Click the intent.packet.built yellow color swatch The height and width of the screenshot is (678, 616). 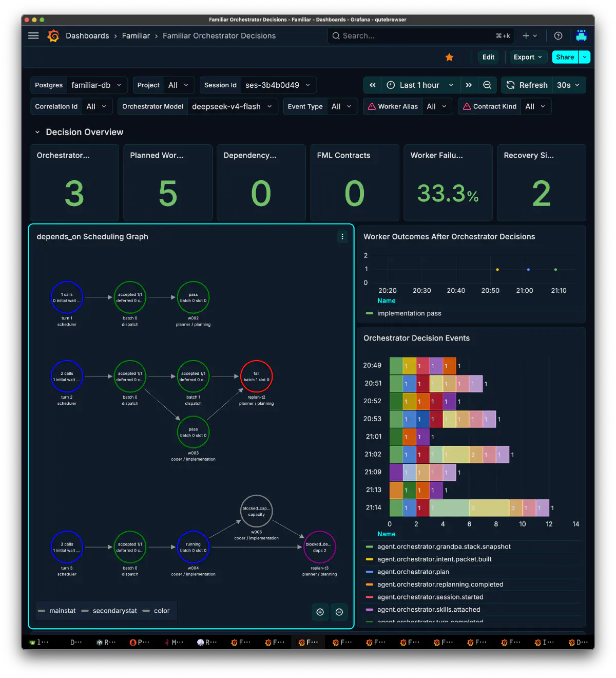point(369,559)
